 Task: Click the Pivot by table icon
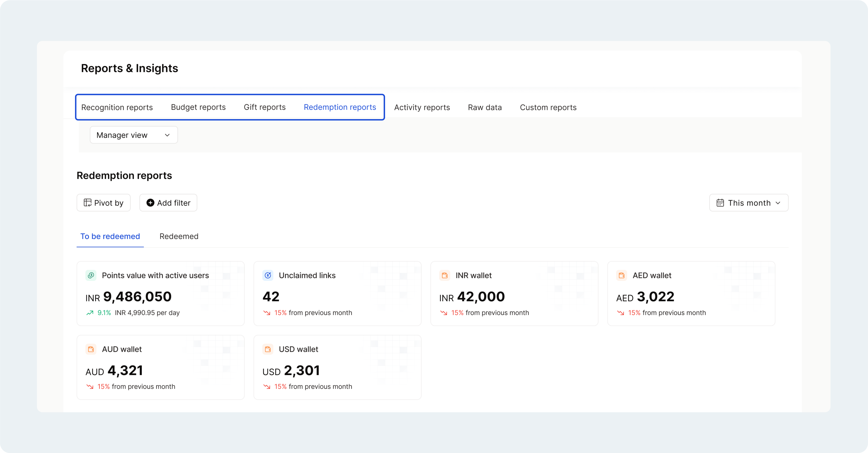[88, 203]
